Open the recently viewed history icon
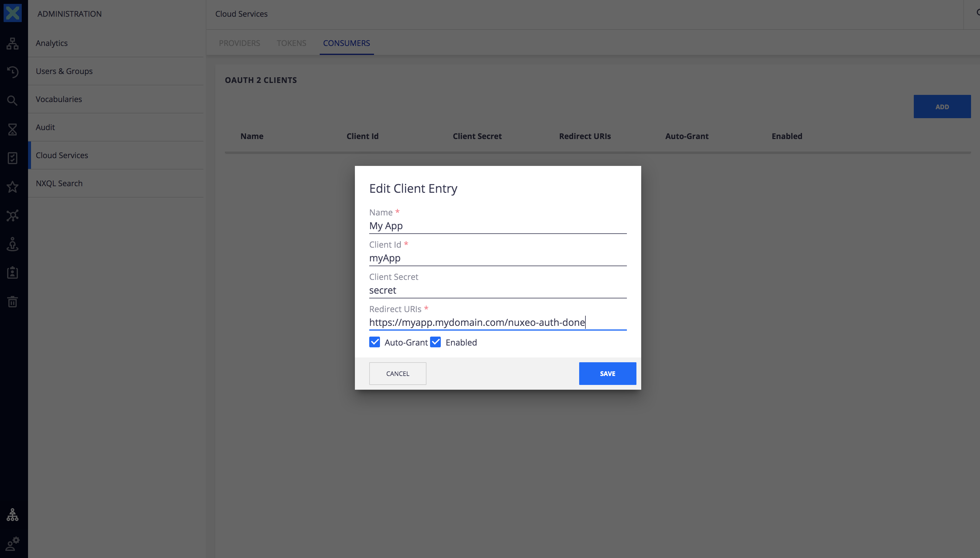Image resolution: width=980 pixels, height=558 pixels. [13, 72]
